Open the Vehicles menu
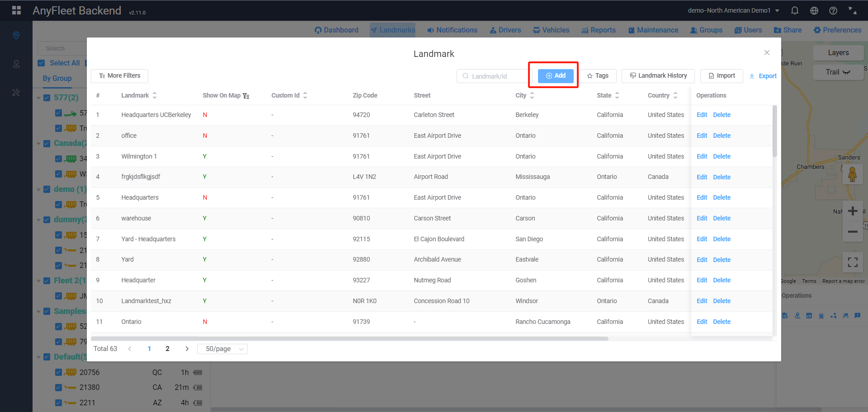Screen dimensions: 868x412 click(551, 30)
